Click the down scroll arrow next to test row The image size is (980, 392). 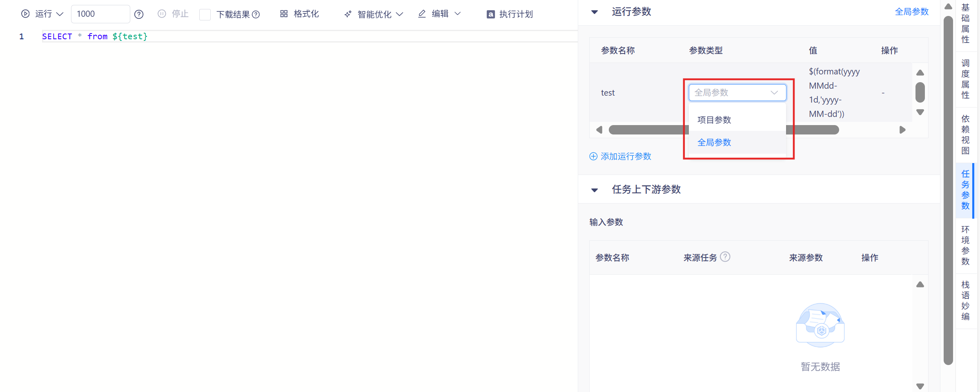pos(920,112)
